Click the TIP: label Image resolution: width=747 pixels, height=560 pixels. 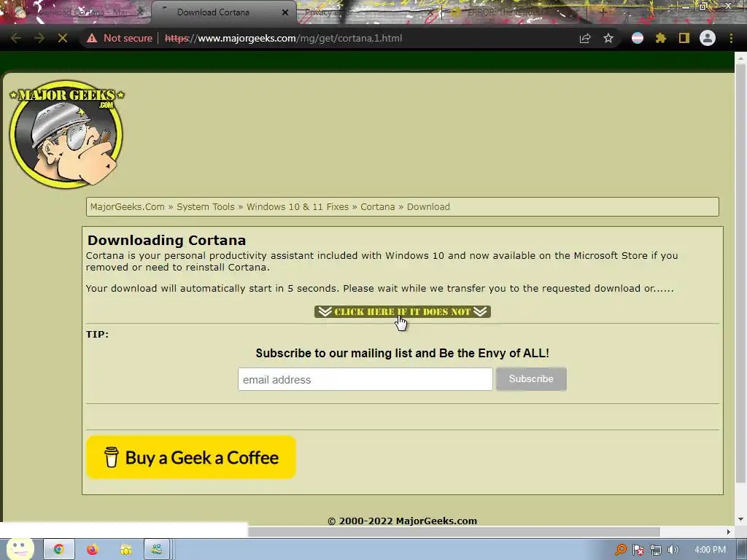(x=97, y=334)
